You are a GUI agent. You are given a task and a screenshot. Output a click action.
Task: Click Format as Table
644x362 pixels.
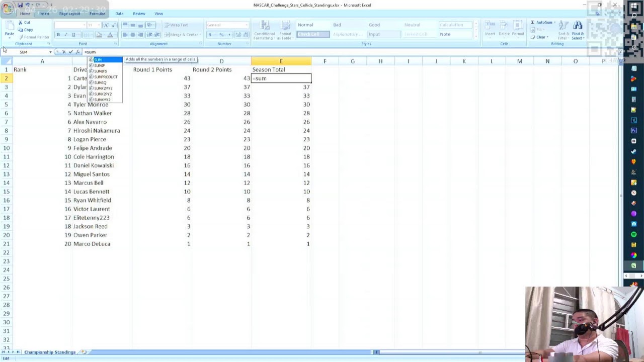click(285, 30)
